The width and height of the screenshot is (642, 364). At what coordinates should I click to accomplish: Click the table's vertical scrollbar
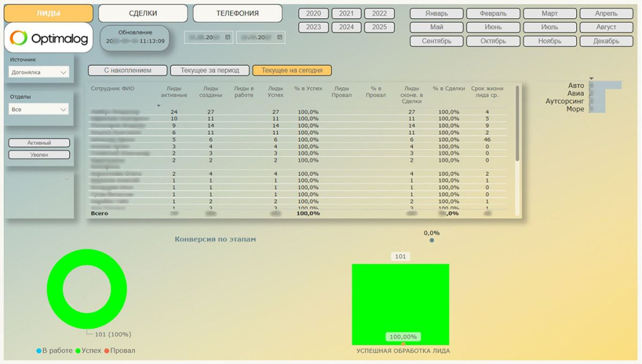[x=517, y=125]
